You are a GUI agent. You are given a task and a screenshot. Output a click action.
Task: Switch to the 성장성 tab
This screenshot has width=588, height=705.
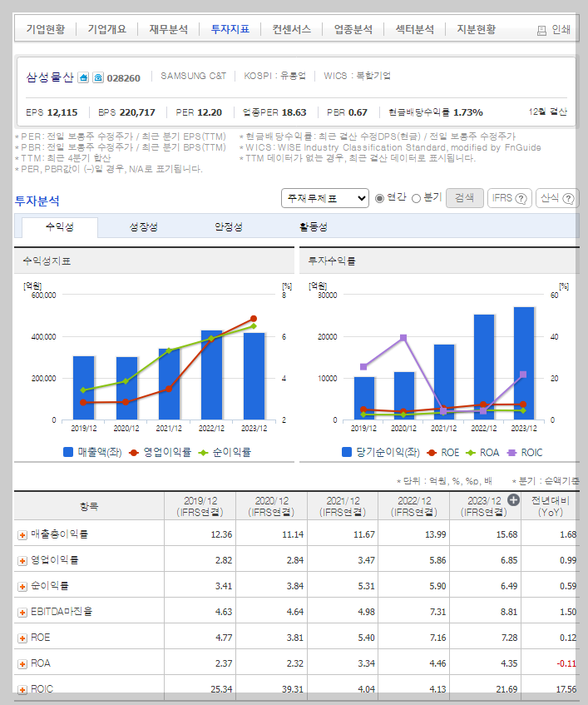(144, 227)
